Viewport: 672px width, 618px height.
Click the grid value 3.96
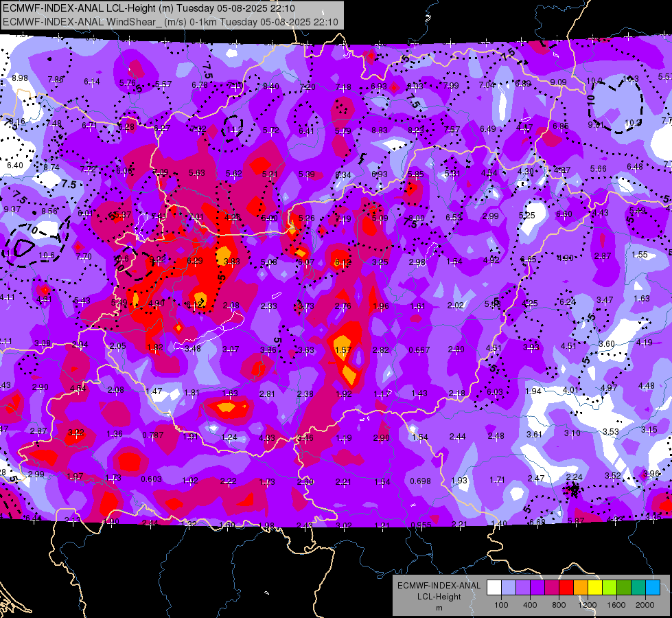coord(651,474)
